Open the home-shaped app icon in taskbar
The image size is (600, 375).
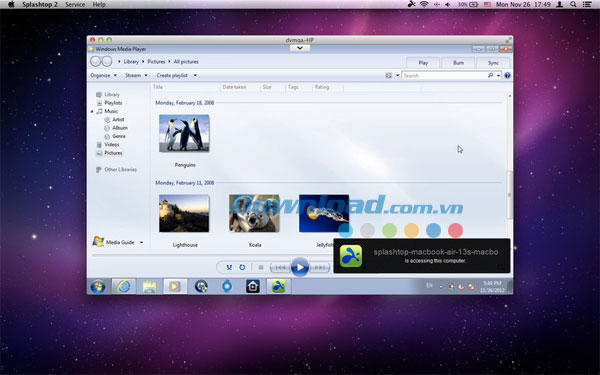point(253,286)
